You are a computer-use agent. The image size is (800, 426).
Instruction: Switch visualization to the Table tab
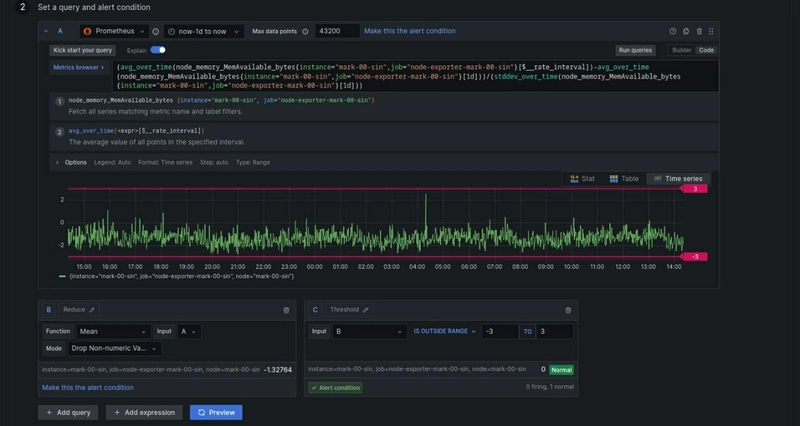click(624, 178)
